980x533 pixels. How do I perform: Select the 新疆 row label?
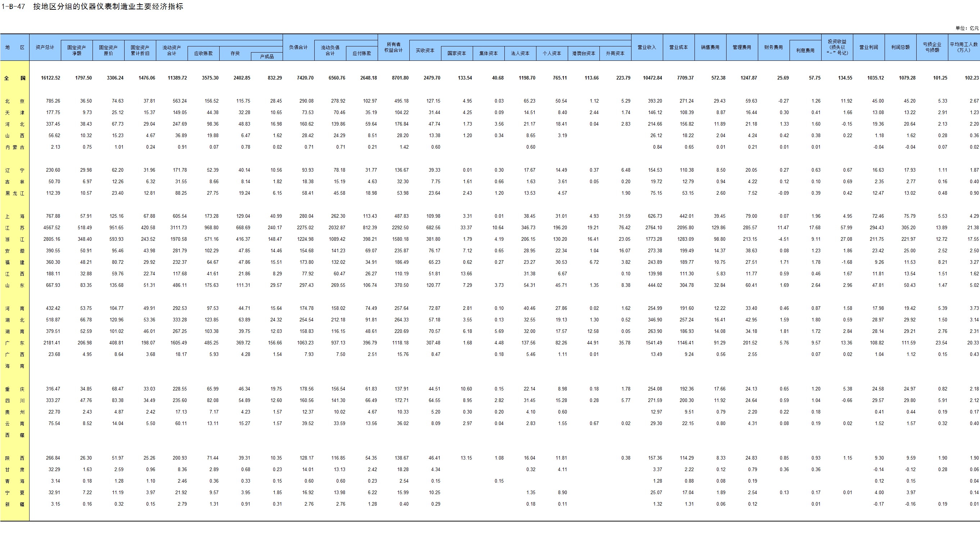15,504
